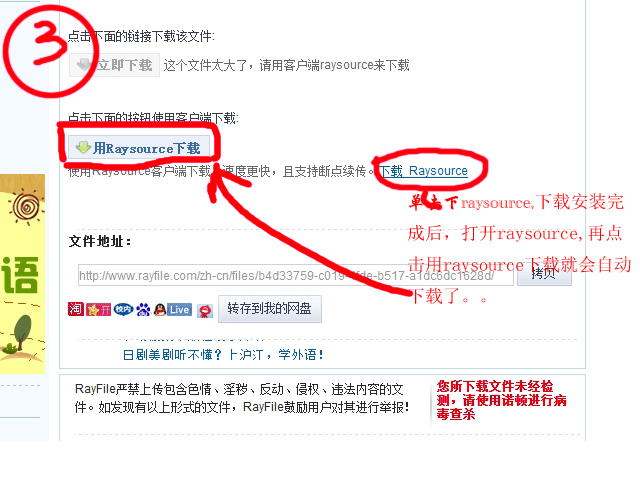
Task: Share via the Live icon
Action: (x=179, y=310)
